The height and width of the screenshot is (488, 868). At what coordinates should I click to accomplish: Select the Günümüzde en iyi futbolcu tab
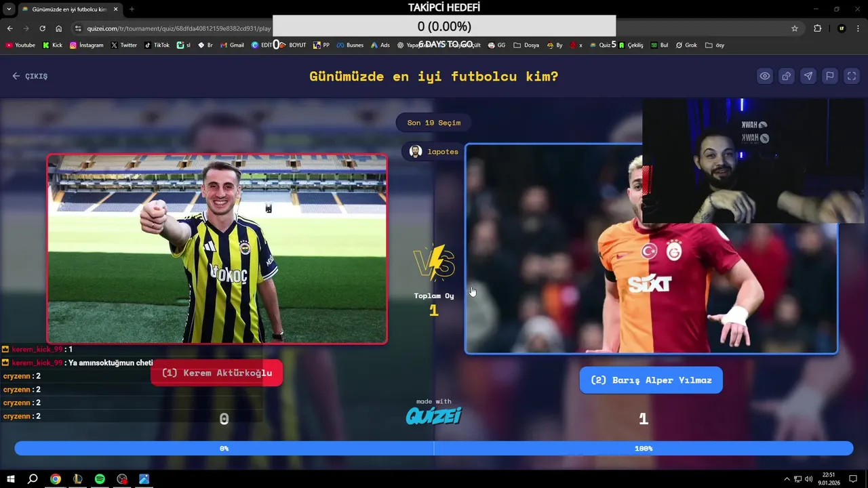(x=69, y=9)
